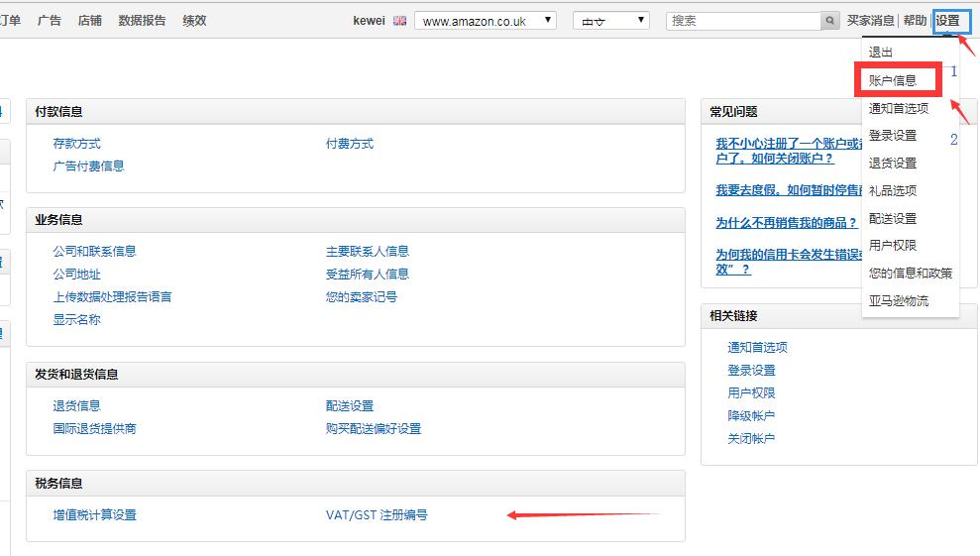The image size is (980, 556).
Task: Open the 主要联系人信息 link
Action: (x=368, y=252)
